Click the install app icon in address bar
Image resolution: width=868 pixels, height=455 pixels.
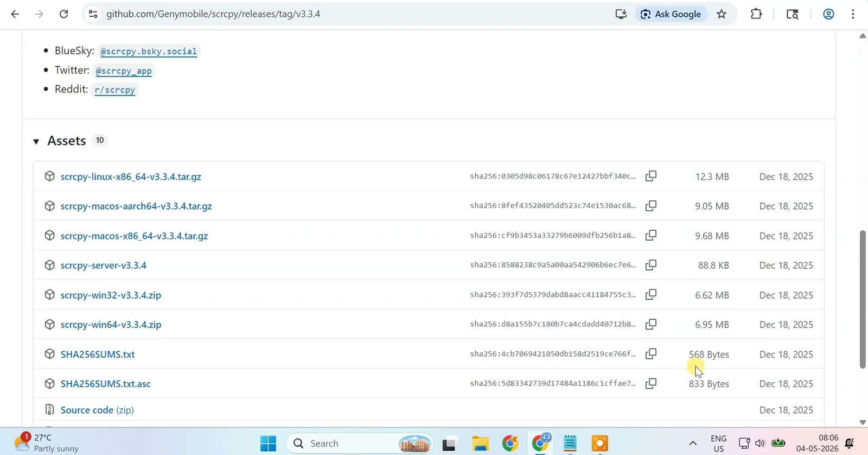(621, 14)
